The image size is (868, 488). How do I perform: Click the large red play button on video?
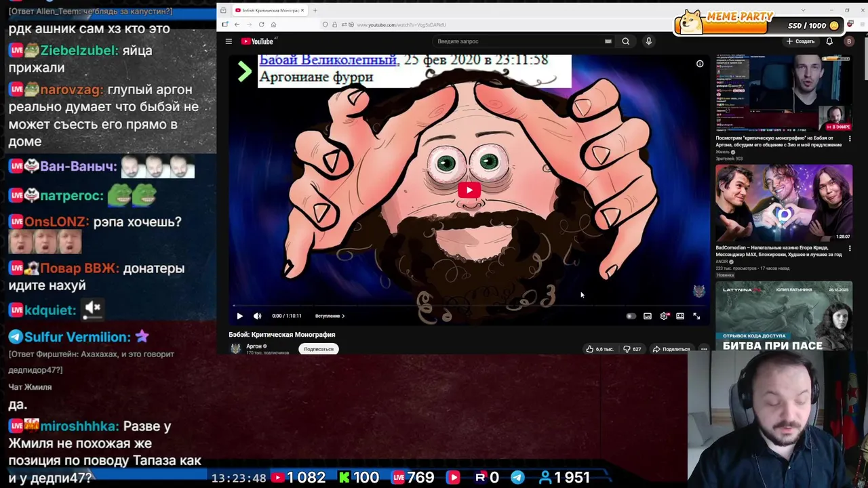pos(469,190)
